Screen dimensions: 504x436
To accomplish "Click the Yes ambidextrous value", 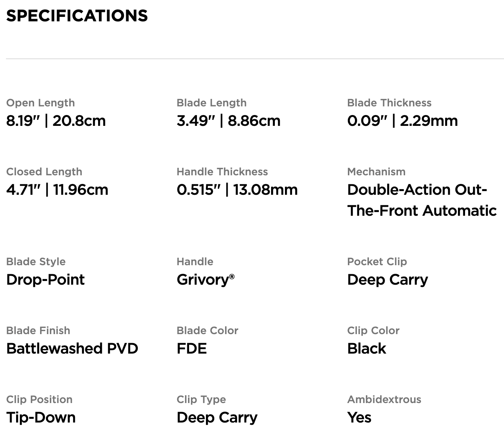I will [359, 417].
